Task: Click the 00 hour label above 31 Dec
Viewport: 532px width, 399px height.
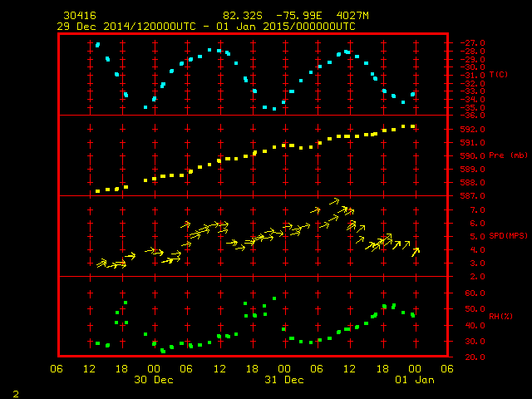Action: point(284,369)
